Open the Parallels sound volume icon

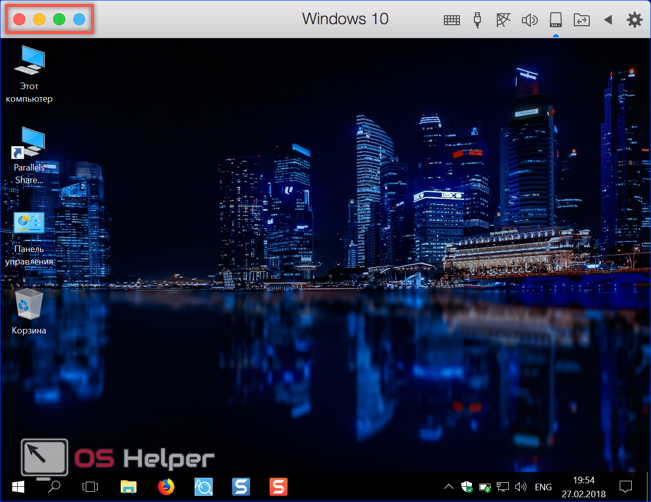(529, 20)
